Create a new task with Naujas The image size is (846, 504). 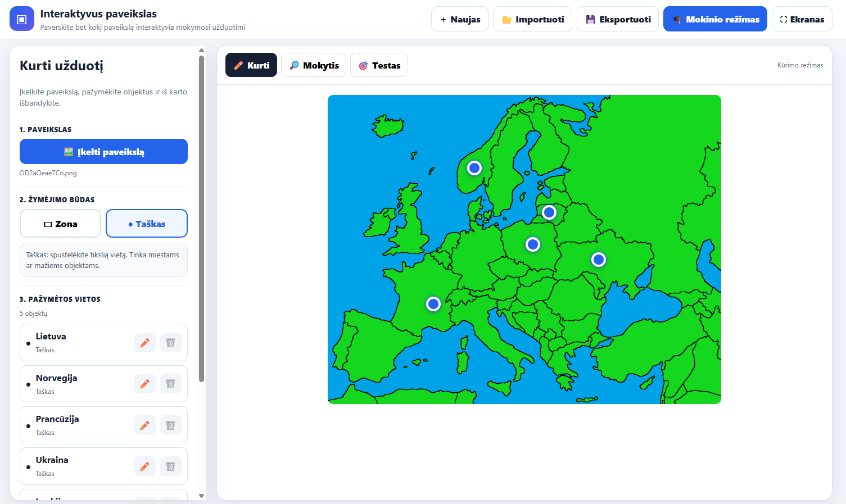[460, 19]
